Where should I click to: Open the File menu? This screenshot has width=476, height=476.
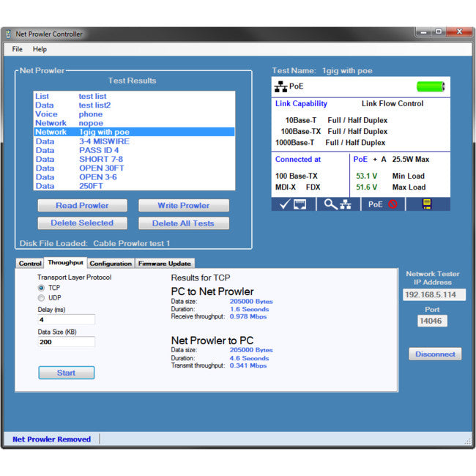pyautogui.click(x=18, y=49)
